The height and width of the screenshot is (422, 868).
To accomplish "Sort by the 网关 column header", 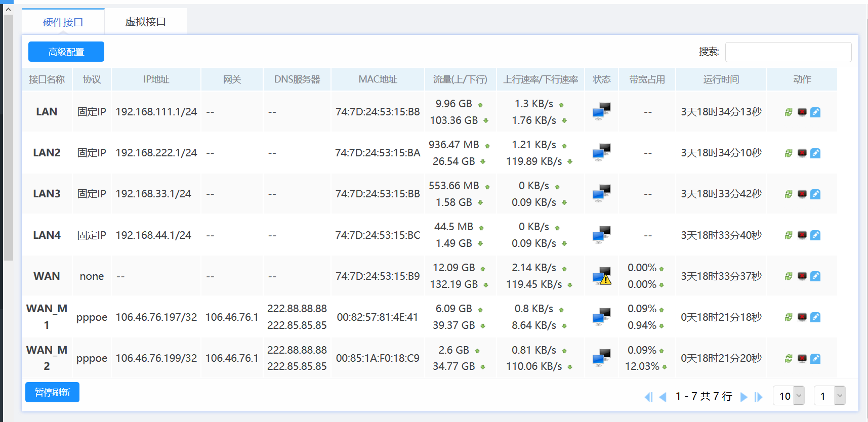I will tap(232, 79).
